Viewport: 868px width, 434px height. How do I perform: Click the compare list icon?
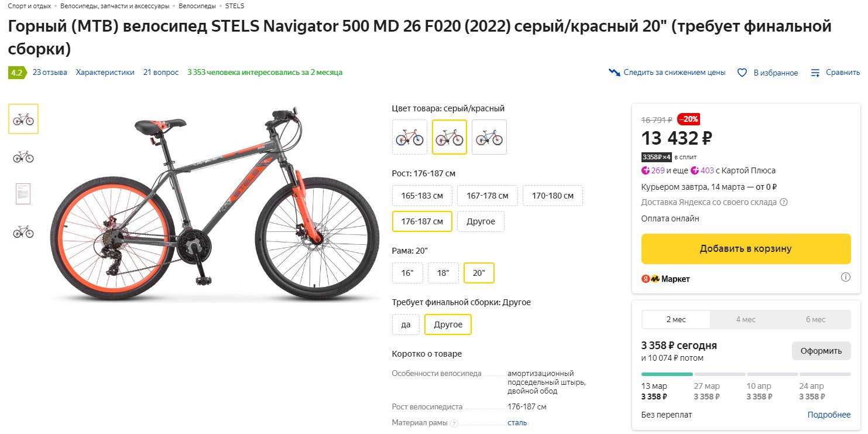point(815,73)
